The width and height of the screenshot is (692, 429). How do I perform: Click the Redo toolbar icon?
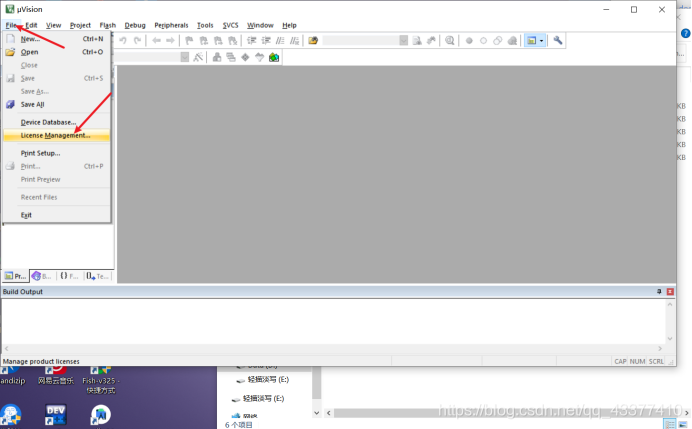click(138, 41)
